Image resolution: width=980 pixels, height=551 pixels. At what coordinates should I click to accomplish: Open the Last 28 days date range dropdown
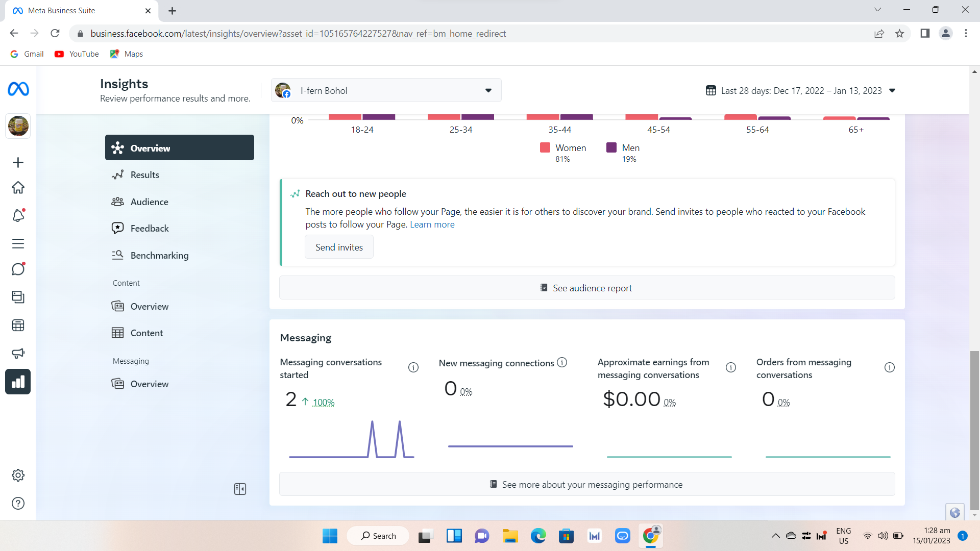click(801, 90)
